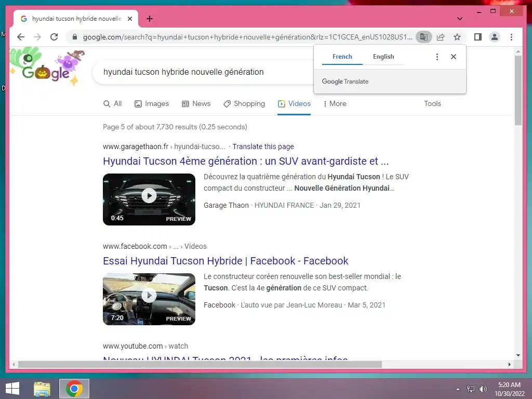Viewport: 532px width, 399px height.
Task: Open Essai Hyundai Tucson Hybride Facebook result
Action: 225,261
